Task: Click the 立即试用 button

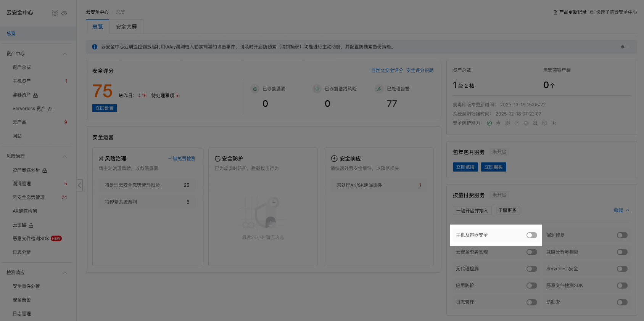Action: coord(465,167)
